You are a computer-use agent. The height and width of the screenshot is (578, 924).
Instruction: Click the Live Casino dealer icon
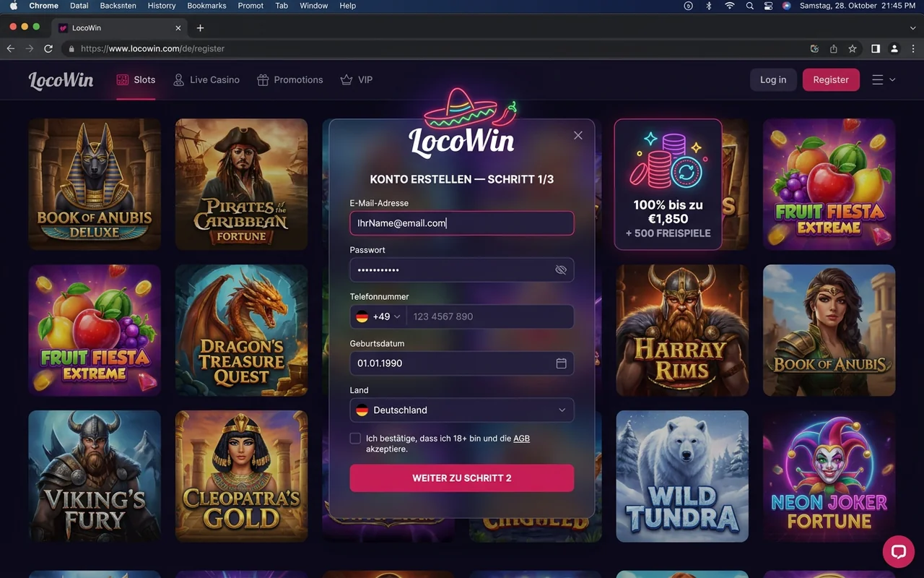[178, 79]
